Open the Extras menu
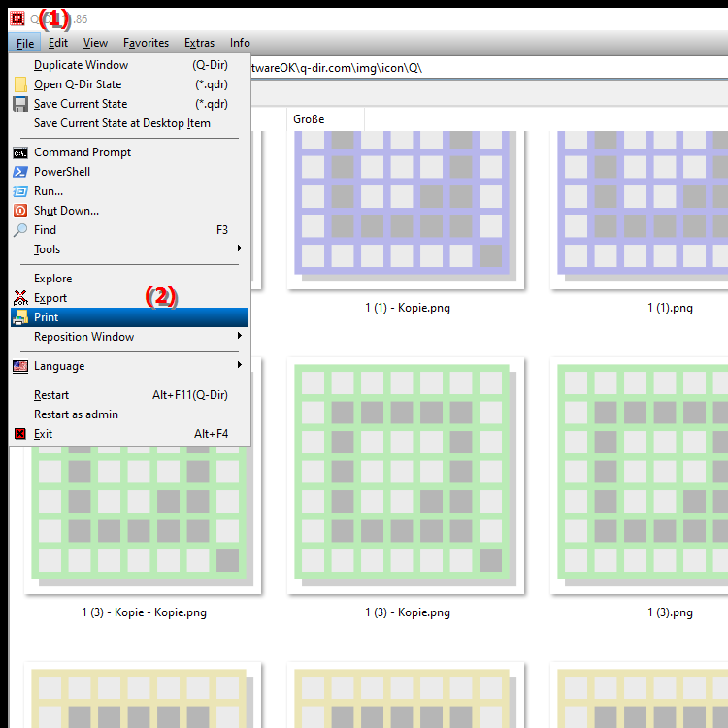The image size is (728, 728). (199, 43)
